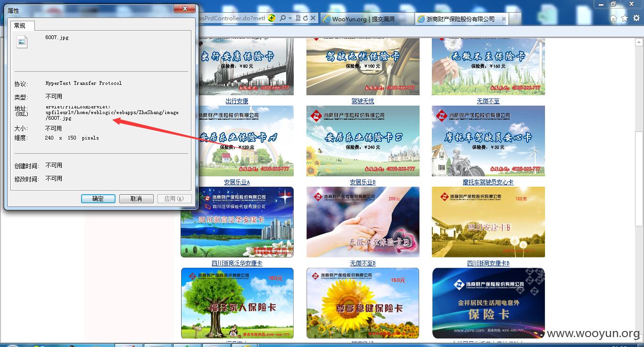Screen dimensions: 644x347
Task: Switch to WooYun.org 提交漏洞 tab
Action: point(368,19)
